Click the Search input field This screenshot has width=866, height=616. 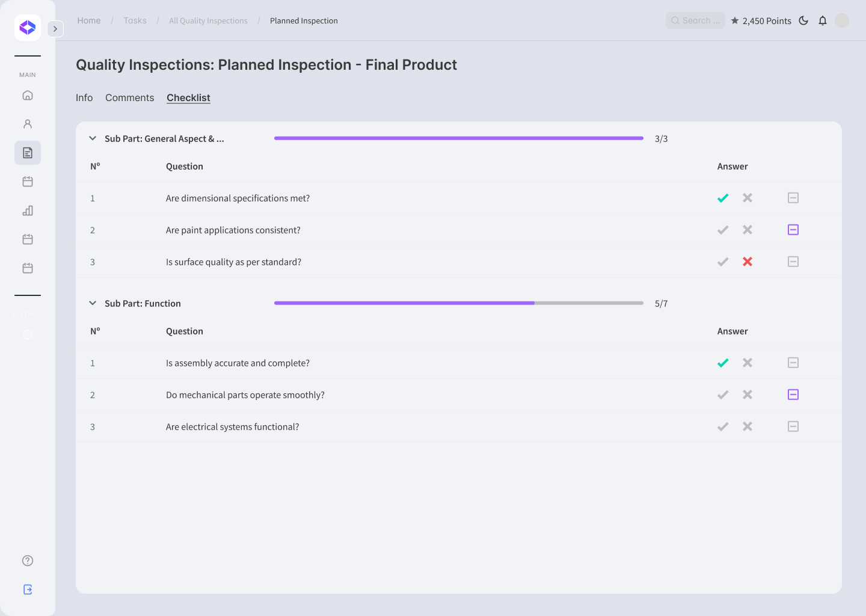(695, 20)
